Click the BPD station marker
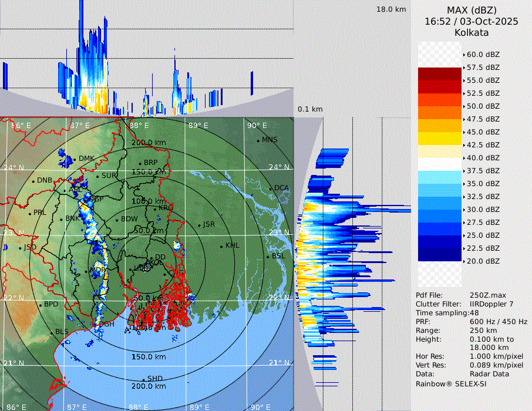This screenshot has height=411, width=532. coord(40,305)
